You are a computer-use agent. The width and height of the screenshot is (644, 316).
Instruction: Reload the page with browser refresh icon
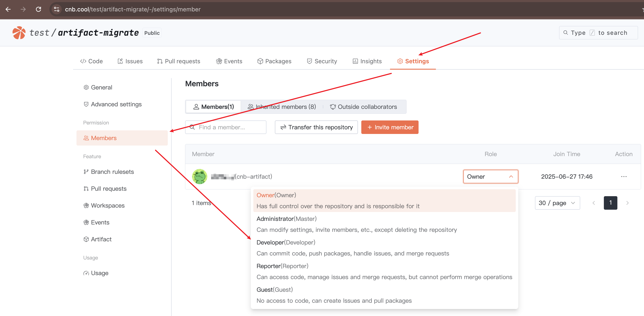38,9
